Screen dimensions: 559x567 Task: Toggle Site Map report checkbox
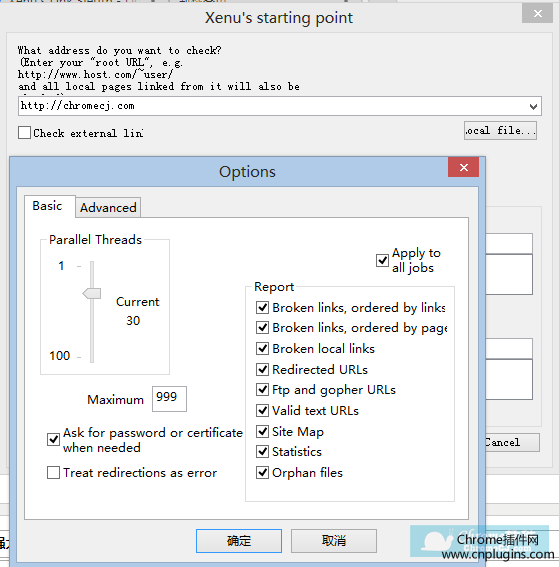[263, 431]
